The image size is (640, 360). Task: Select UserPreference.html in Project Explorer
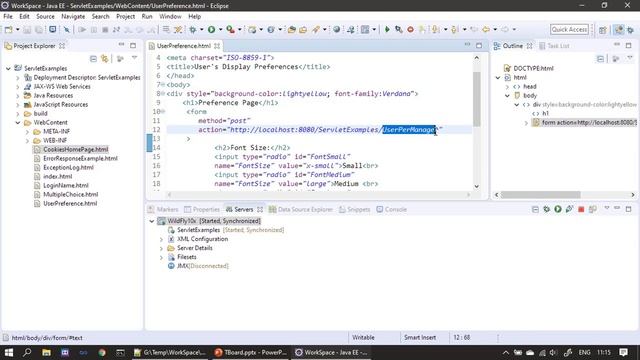tap(70, 203)
